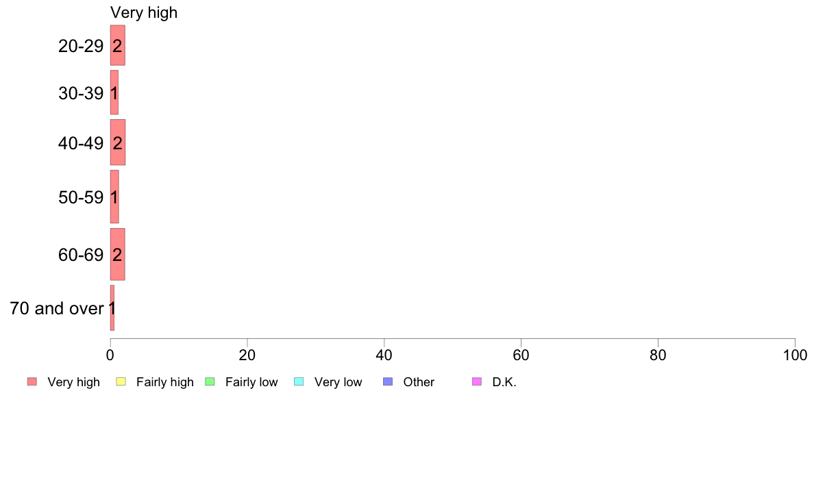Click the Very low legend text

pyautogui.click(x=338, y=382)
